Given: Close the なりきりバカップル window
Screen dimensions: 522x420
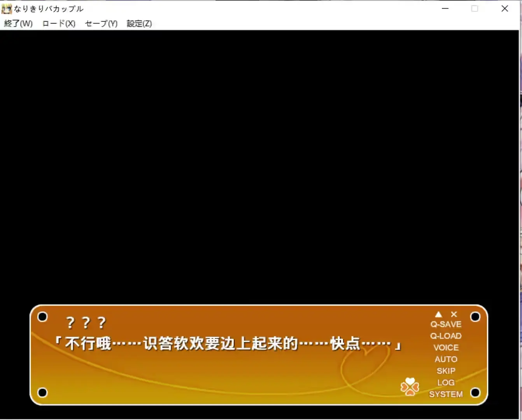Looking at the screenshot, I should point(505,9).
